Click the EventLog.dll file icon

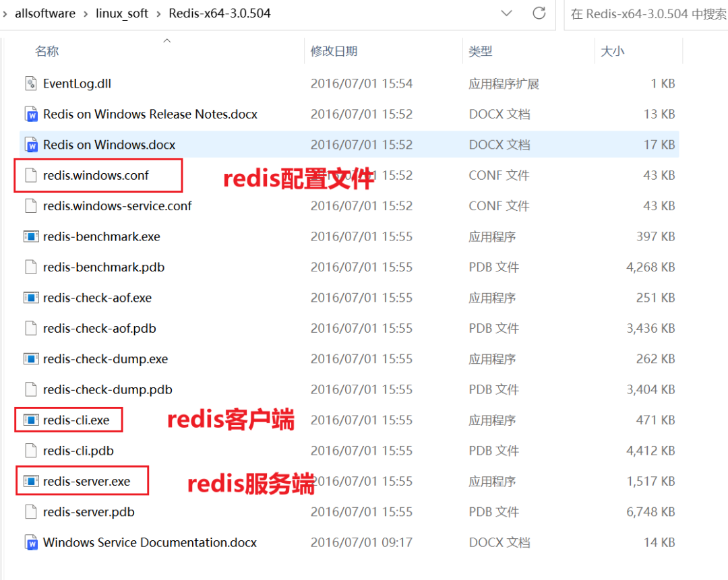click(30, 84)
